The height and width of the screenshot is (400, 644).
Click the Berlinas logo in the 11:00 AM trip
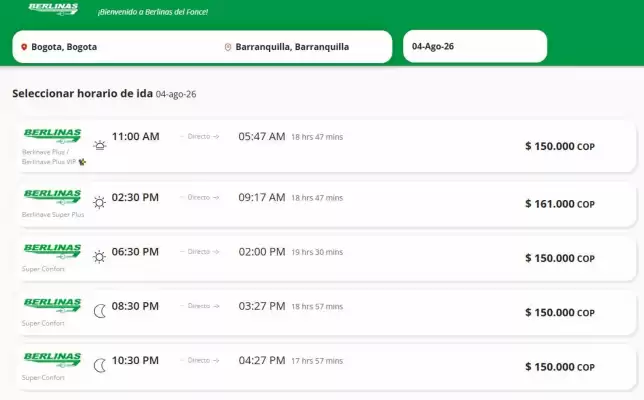pyautogui.click(x=52, y=136)
